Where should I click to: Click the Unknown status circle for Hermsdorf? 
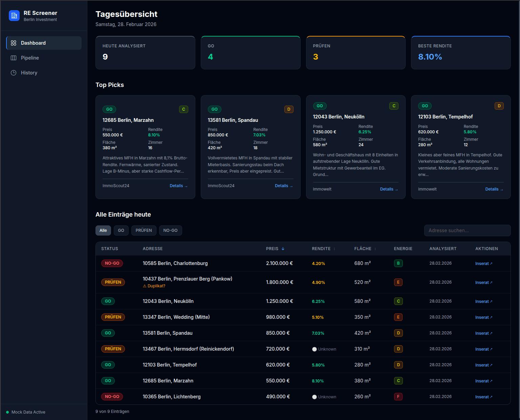point(315,349)
